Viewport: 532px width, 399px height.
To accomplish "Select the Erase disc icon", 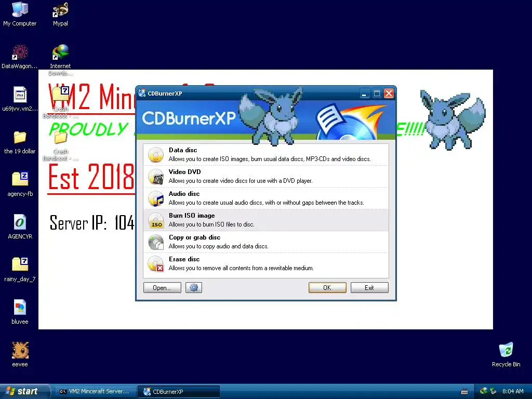I will point(156,264).
